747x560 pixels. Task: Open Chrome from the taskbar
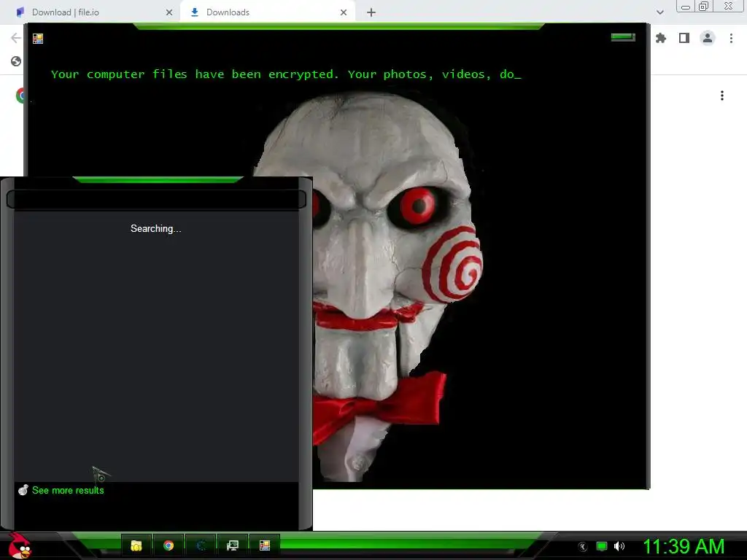169,545
